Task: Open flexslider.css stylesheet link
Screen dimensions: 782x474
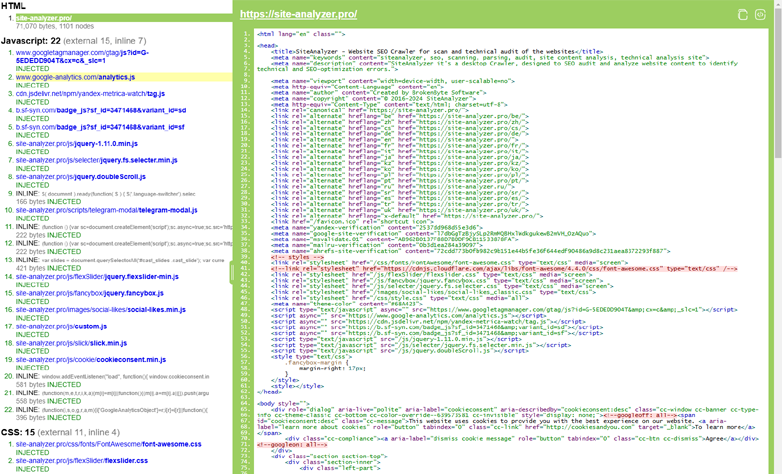Action: [82, 461]
